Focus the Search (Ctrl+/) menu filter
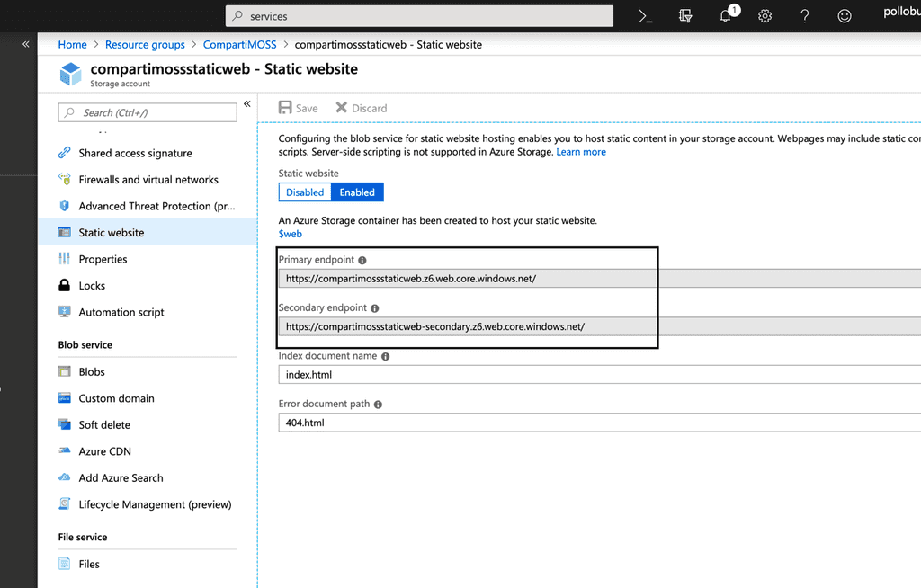 148,112
